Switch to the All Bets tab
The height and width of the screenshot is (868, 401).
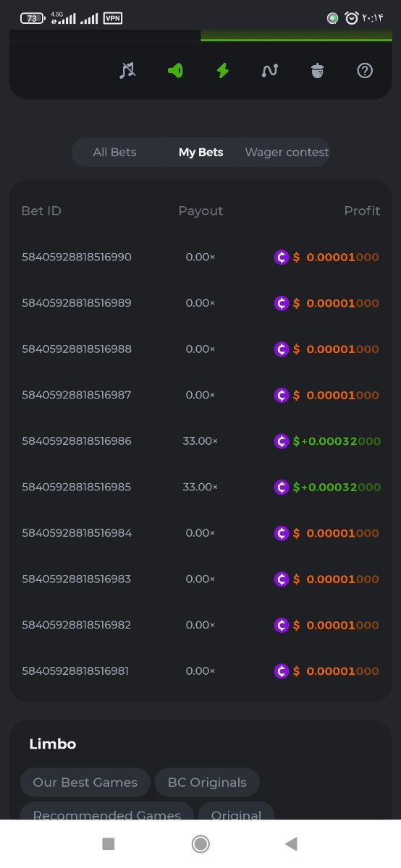(x=114, y=152)
